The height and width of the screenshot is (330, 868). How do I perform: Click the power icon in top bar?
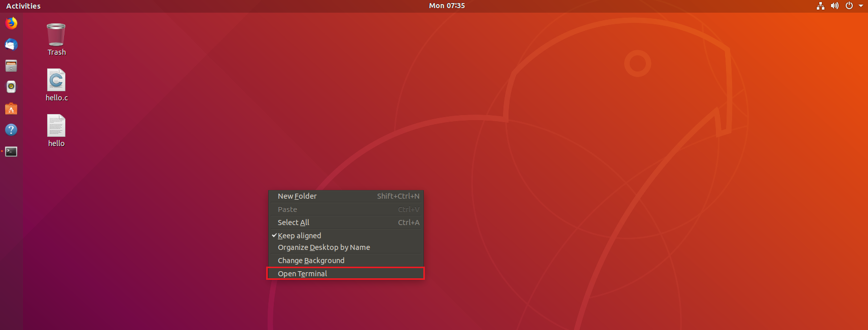click(x=849, y=6)
